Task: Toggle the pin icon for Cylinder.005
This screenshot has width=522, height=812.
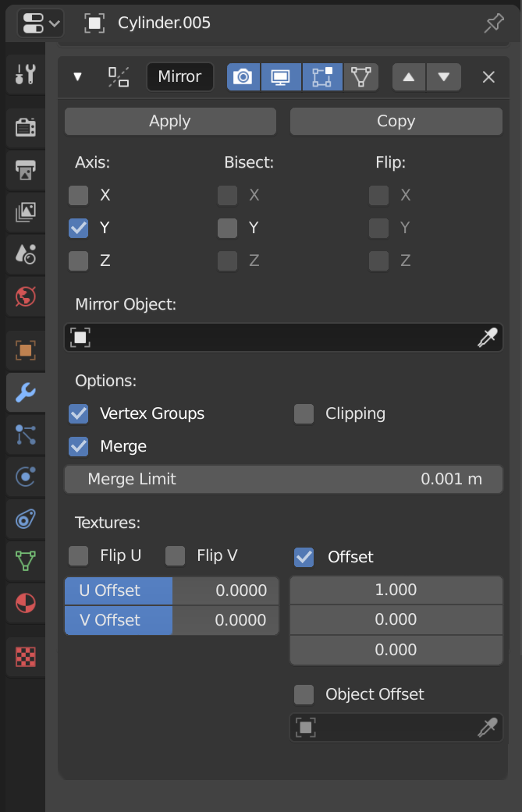Action: pos(493,23)
